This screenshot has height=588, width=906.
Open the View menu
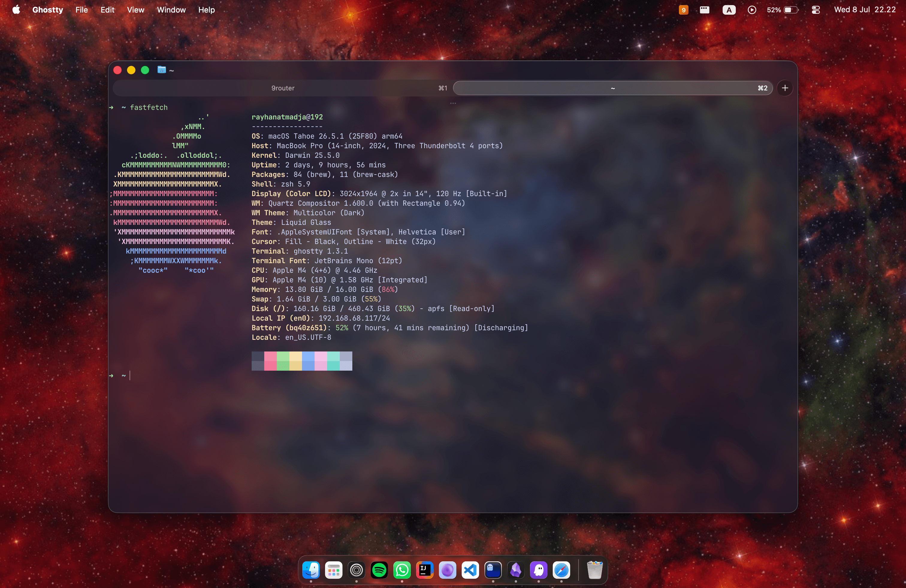(x=135, y=10)
